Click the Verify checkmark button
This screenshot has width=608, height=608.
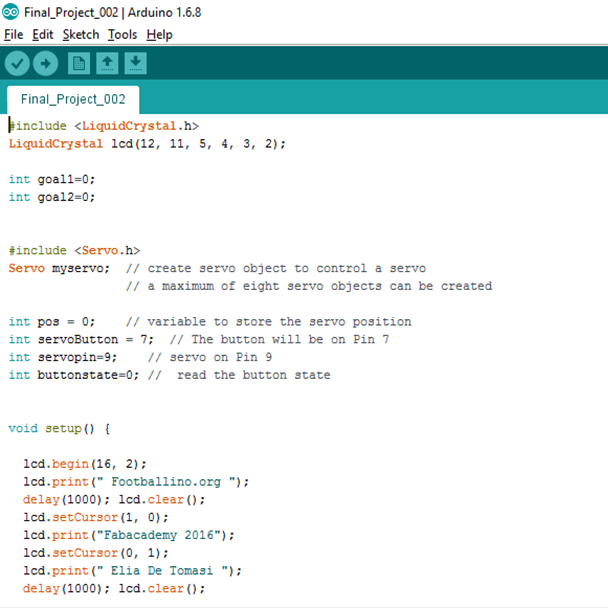[x=17, y=63]
